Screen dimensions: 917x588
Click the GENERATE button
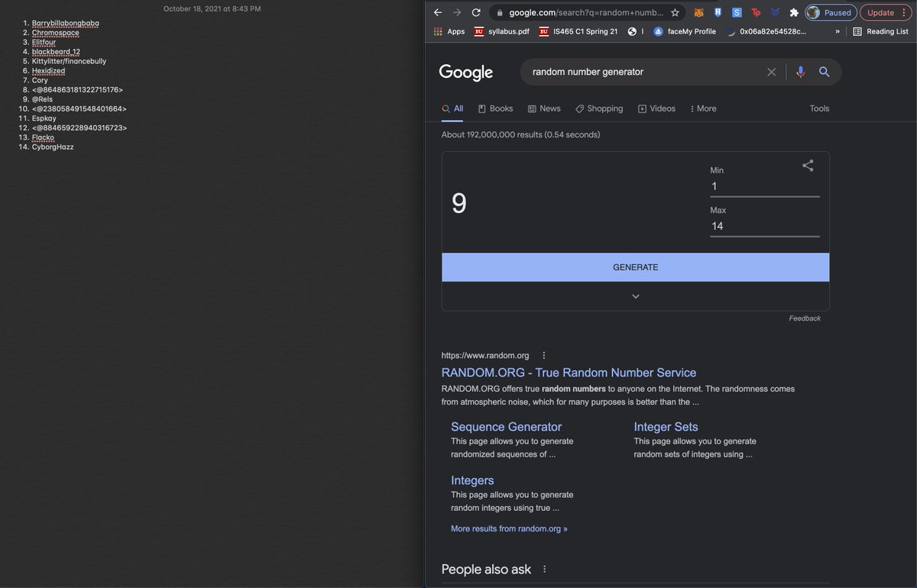click(x=636, y=267)
